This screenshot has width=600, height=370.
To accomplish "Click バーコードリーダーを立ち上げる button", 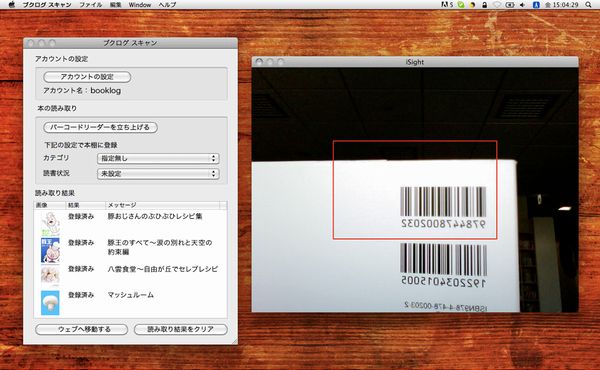I will (100, 127).
